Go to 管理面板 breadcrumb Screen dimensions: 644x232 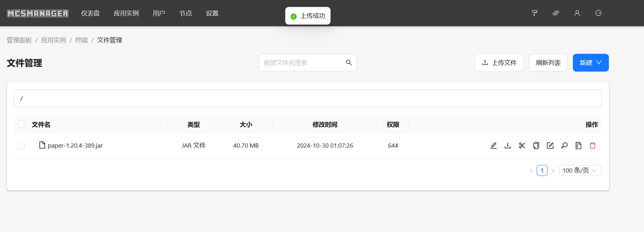click(19, 40)
